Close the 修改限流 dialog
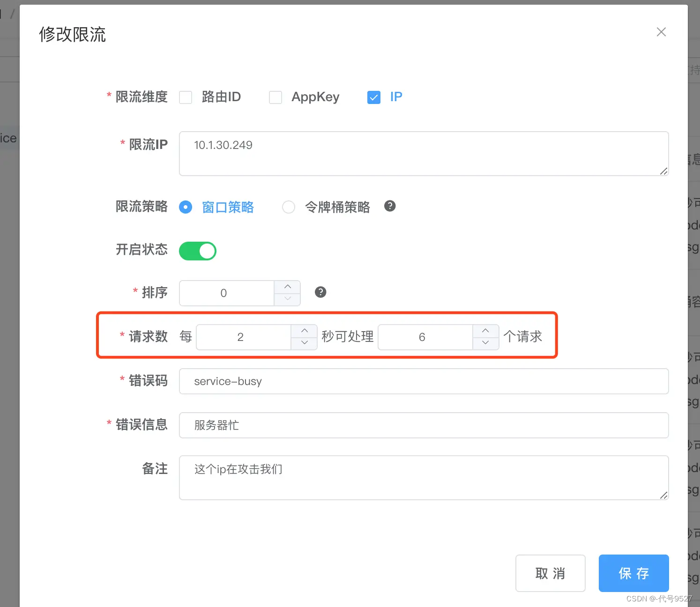This screenshot has width=700, height=607. click(x=661, y=32)
